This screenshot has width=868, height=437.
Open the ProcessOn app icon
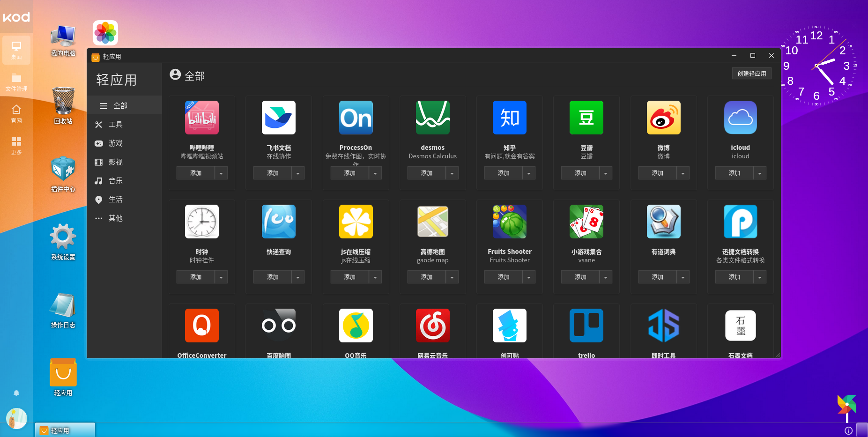coord(356,118)
